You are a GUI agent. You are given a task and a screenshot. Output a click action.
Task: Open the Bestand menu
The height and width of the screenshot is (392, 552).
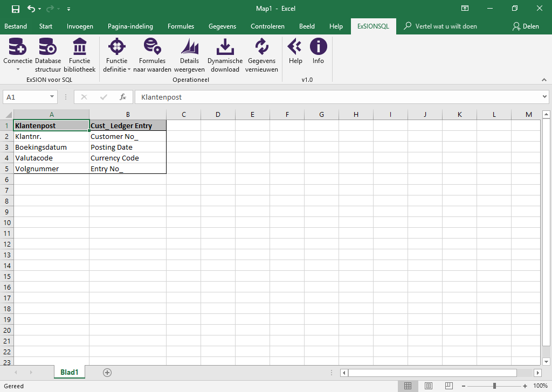point(16,26)
